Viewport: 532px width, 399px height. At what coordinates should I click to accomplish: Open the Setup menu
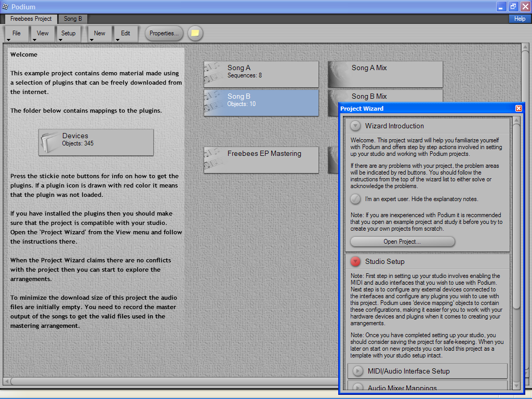coord(69,34)
